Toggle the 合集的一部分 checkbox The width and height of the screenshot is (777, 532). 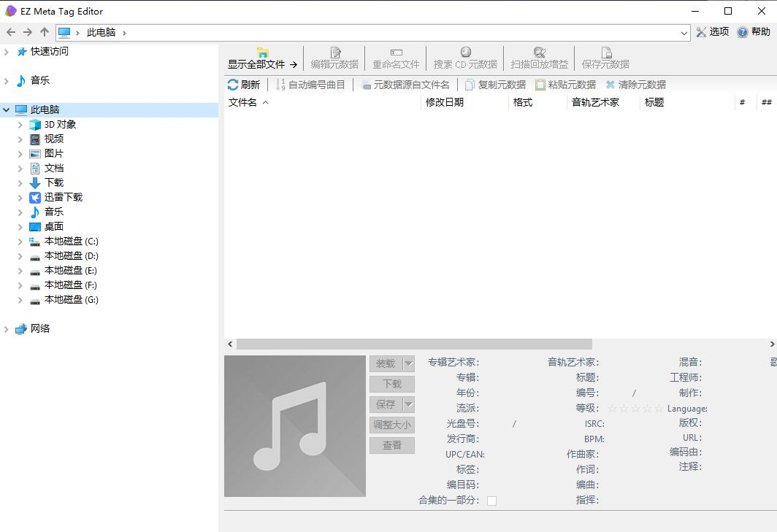coord(491,501)
